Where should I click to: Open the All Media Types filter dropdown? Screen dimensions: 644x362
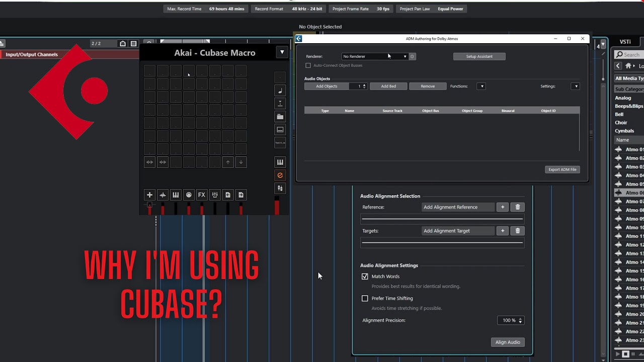[629, 78]
